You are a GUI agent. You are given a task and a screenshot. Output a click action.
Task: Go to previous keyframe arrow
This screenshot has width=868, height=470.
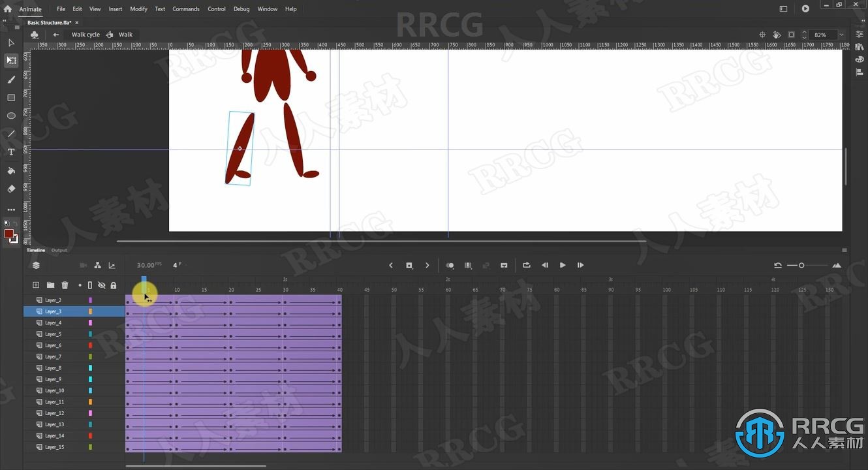pos(391,265)
